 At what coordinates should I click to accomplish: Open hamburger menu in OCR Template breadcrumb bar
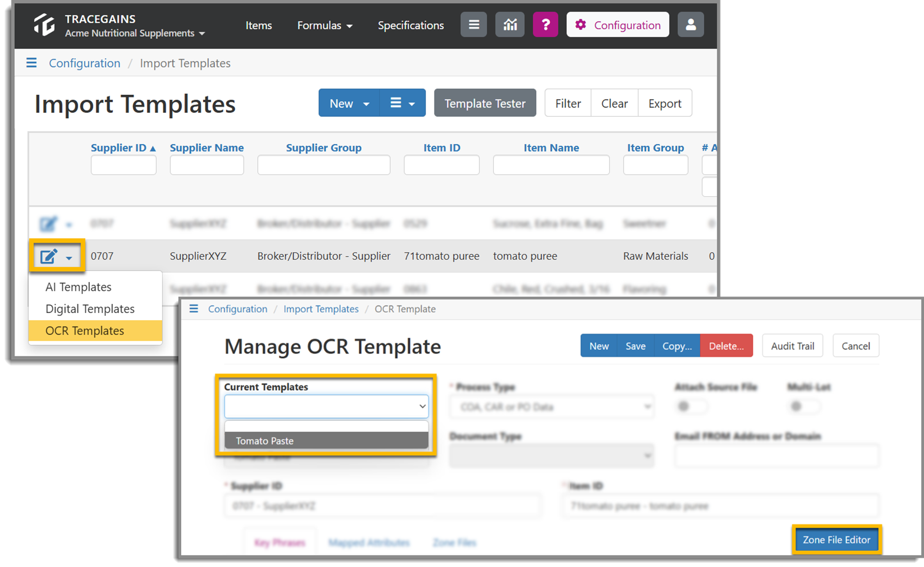click(x=194, y=309)
